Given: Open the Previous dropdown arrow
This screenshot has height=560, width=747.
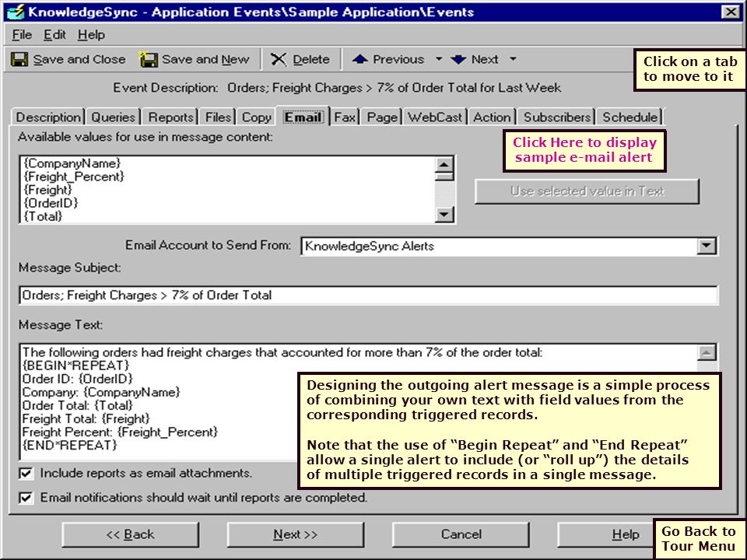Looking at the screenshot, I should pos(439,59).
